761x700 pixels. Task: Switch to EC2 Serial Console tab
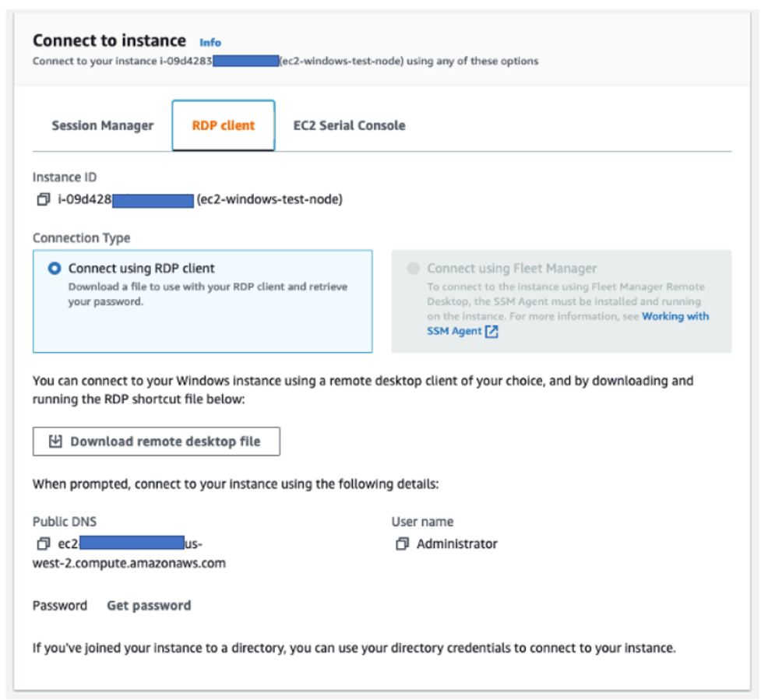click(350, 125)
